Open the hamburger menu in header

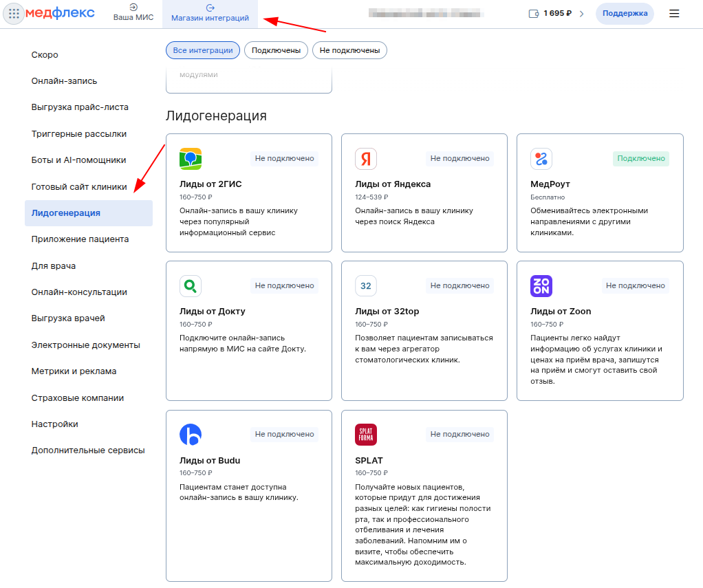[x=674, y=14]
